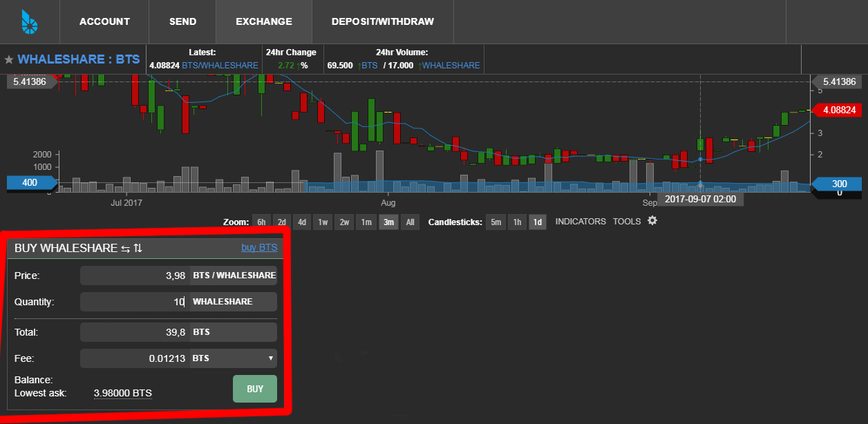Go to the SEND page
Image resolution: width=868 pixels, height=424 pixels.
[183, 21]
